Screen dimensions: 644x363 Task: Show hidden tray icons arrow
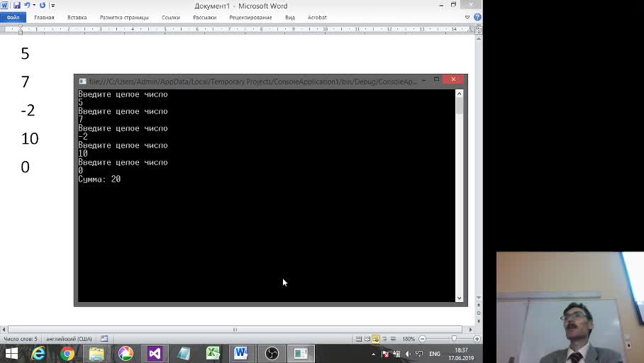[373, 354]
